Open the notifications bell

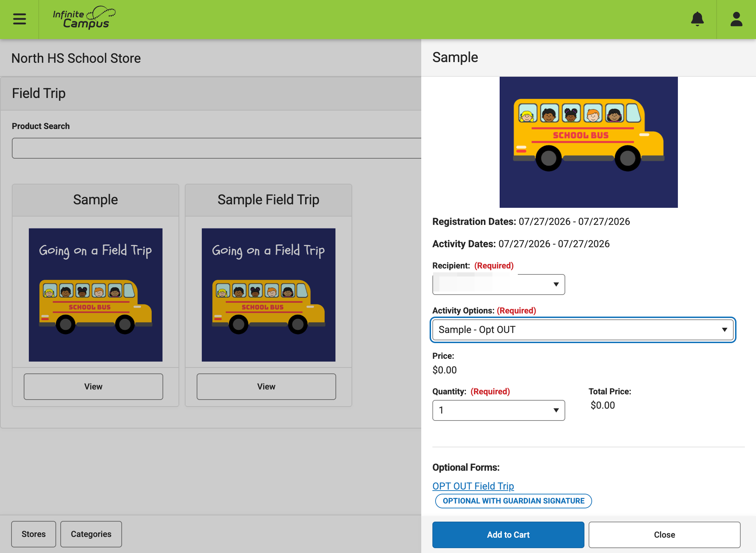[697, 19]
